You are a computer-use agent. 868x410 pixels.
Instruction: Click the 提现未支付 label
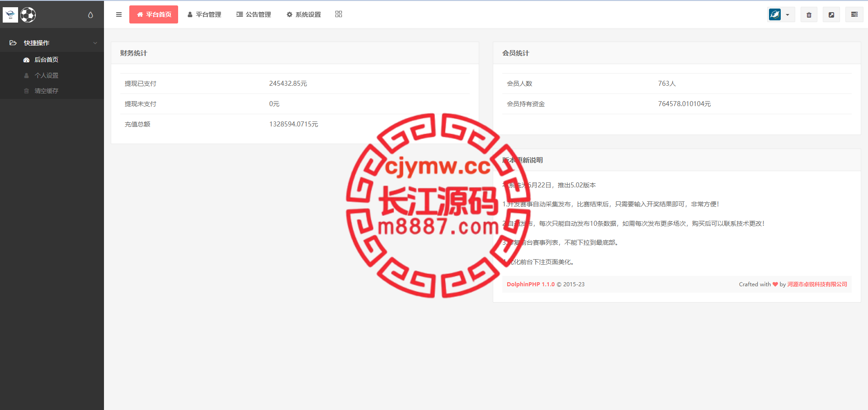pyautogui.click(x=141, y=104)
